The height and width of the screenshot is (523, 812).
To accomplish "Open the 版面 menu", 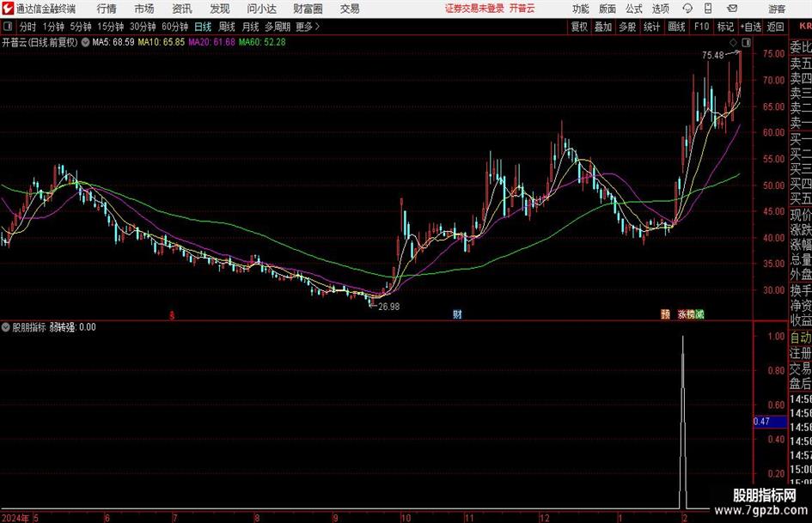I will coord(607,9).
